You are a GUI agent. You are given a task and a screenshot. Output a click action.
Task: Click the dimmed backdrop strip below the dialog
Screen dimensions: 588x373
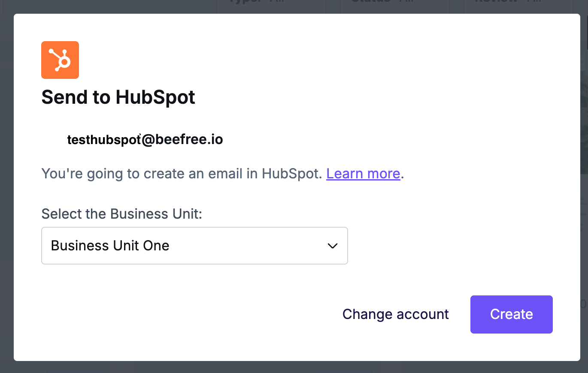[294, 367]
